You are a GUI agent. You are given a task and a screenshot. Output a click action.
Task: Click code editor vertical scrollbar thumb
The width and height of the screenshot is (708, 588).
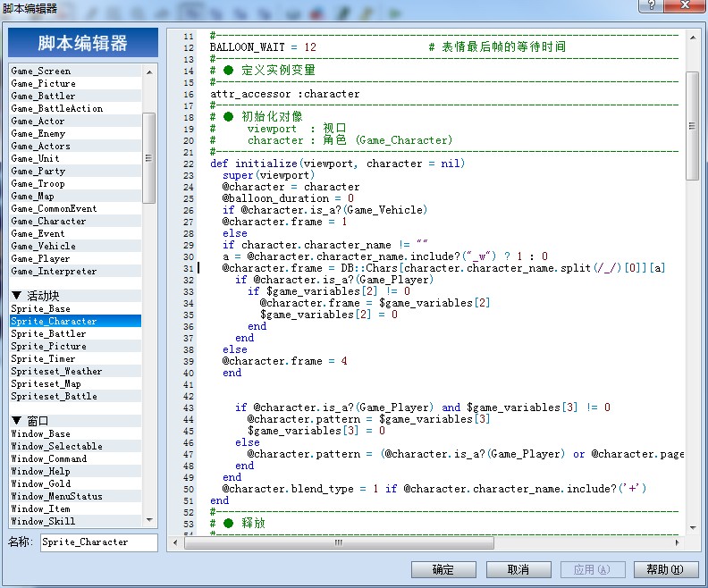pos(692,126)
